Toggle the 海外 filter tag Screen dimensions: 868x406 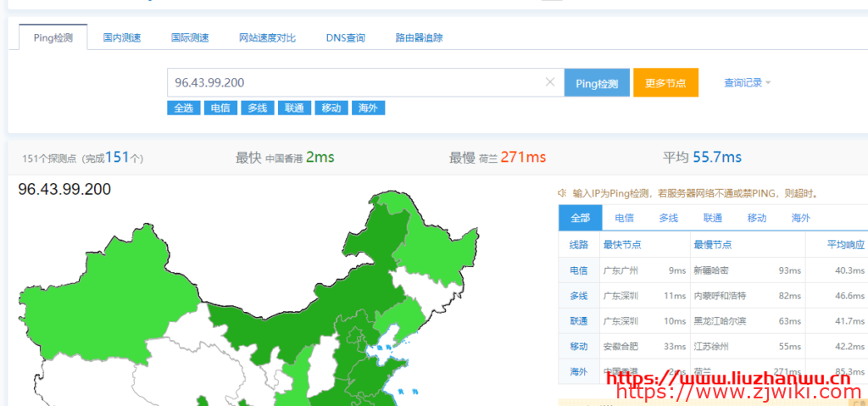click(x=368, y=108)
